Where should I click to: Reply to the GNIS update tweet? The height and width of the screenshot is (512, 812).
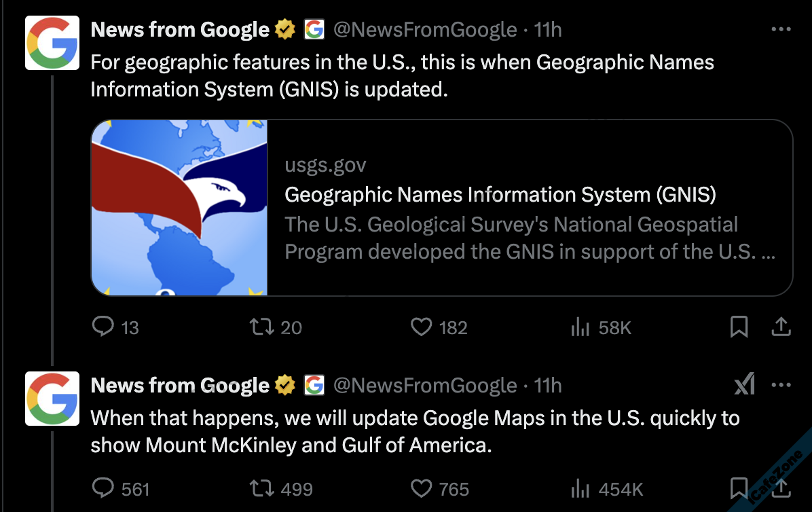(103, 327)
